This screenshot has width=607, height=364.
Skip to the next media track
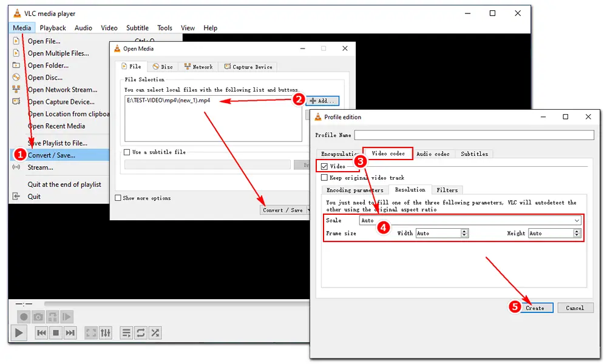(x=70, y=332)
